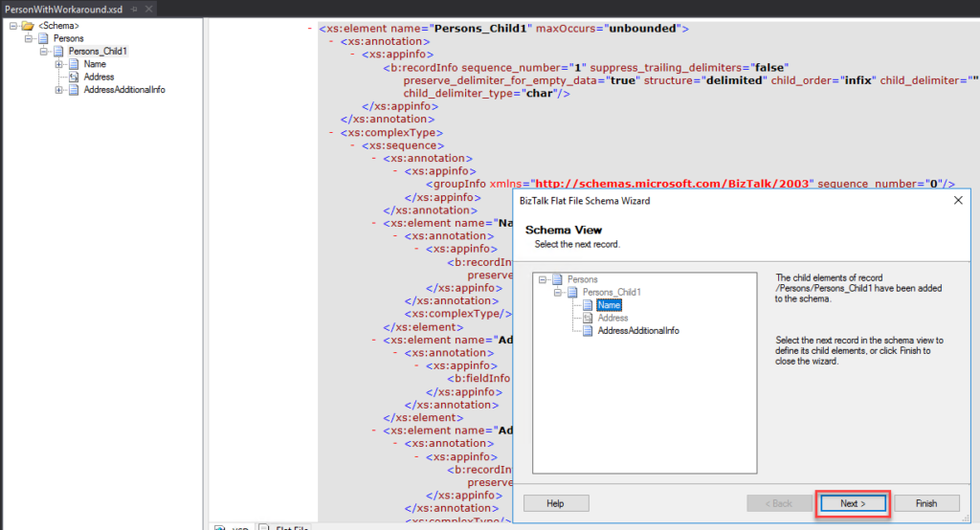Select the AddressAdditionalInfo label in the editor's left schema tree
The height and width of the screenshot is (530, 980).
[124, 89]
